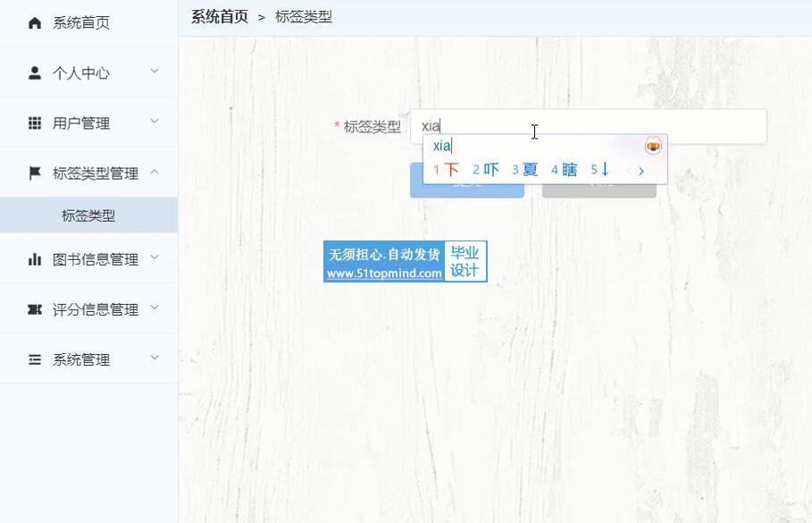The image size is (812, 523).
Task: Click the grid icon for 用户管理
Action: pos(35,123)
